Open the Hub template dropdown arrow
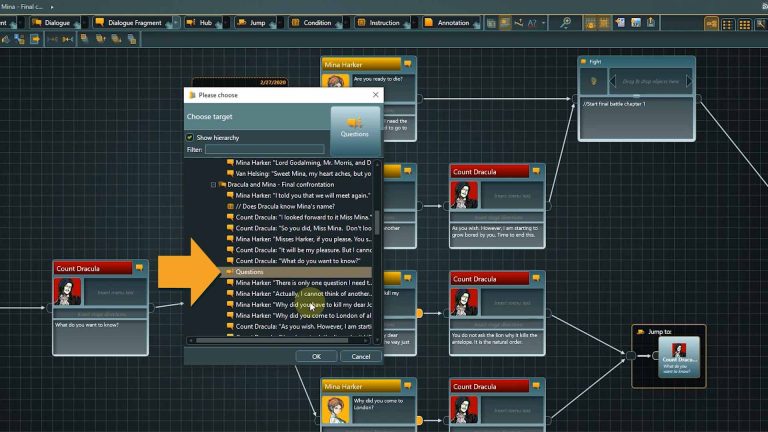Screen dimensions: 768x432 (x=226, y=23)
